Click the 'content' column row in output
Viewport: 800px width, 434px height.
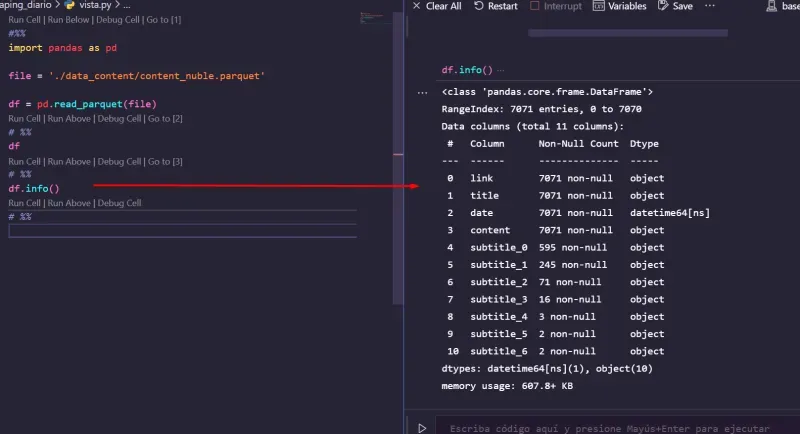click(x=554, y=231)
